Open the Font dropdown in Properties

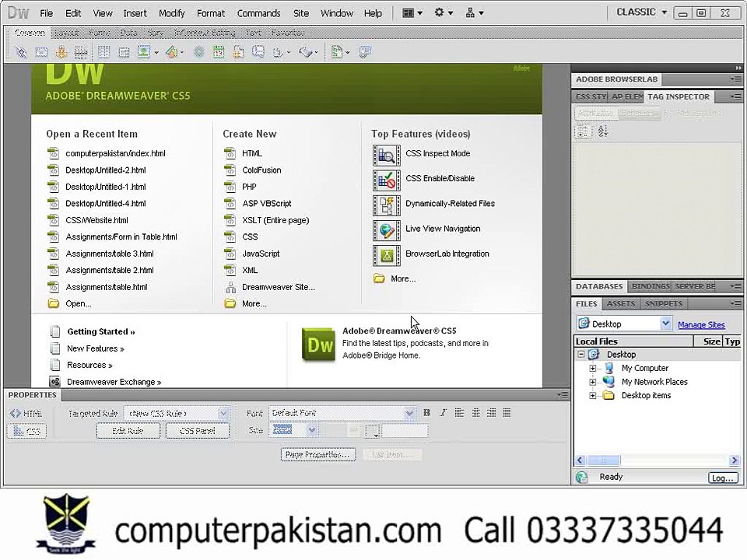coord(409,413)
